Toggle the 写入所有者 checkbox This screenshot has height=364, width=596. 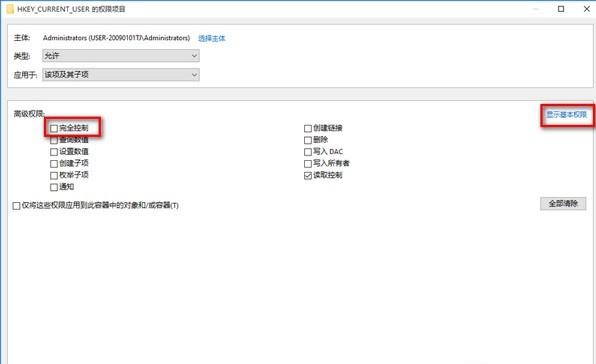308,164
